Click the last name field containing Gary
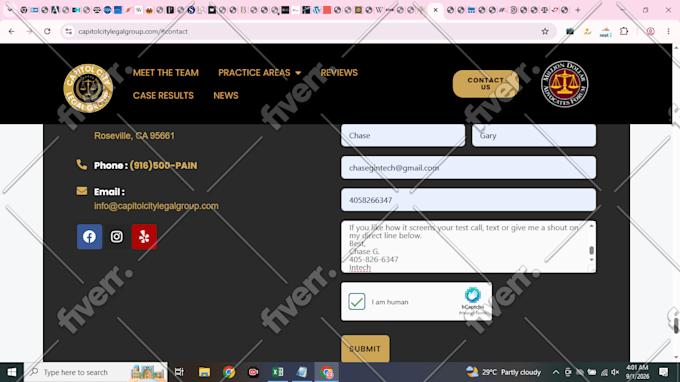The height and width of the screenshot is (382, 680). 534,135
